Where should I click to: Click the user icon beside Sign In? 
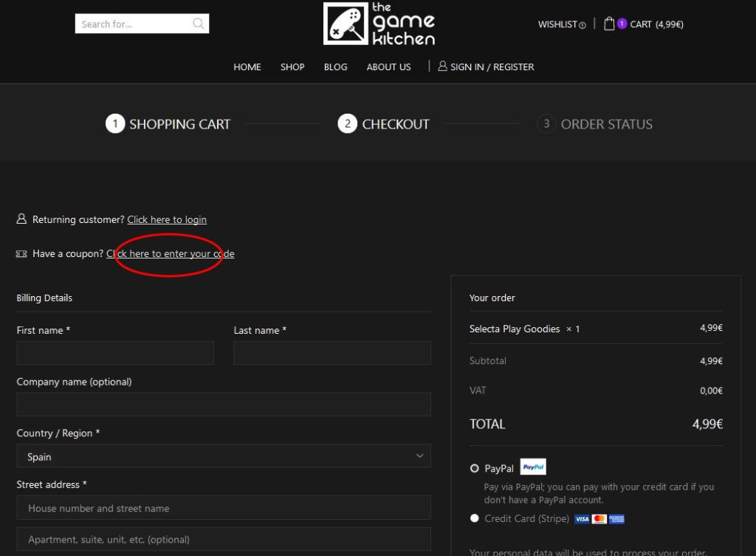pos(442,66)
